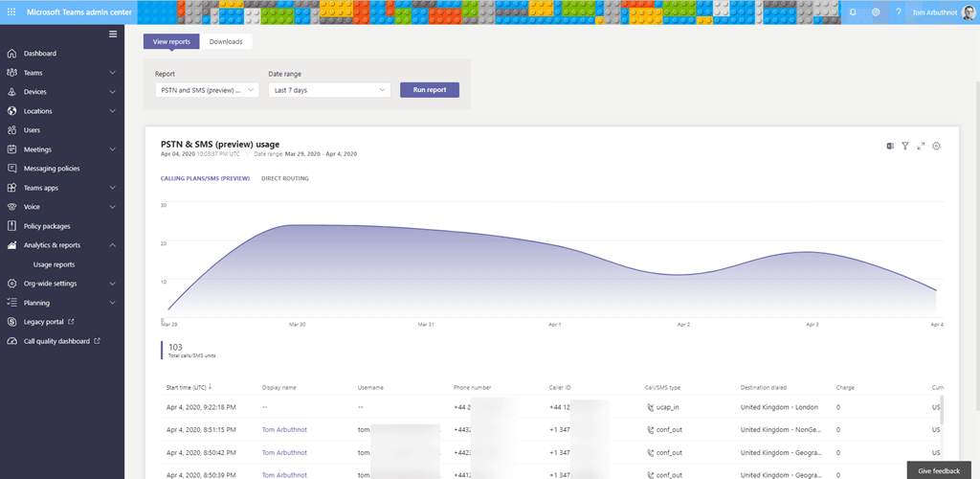
Task: Sort by the Start time (UTC) column
Action: pos(189,387)
